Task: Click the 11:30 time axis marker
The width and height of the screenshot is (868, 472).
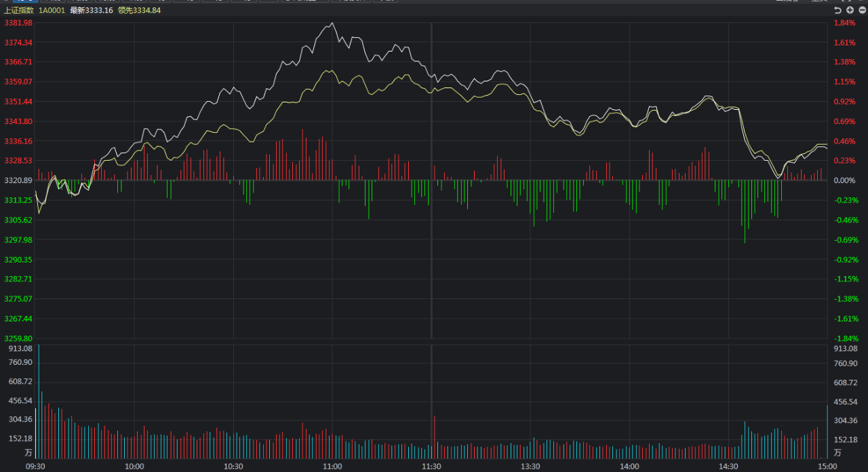Action: [x=431, y=467]
